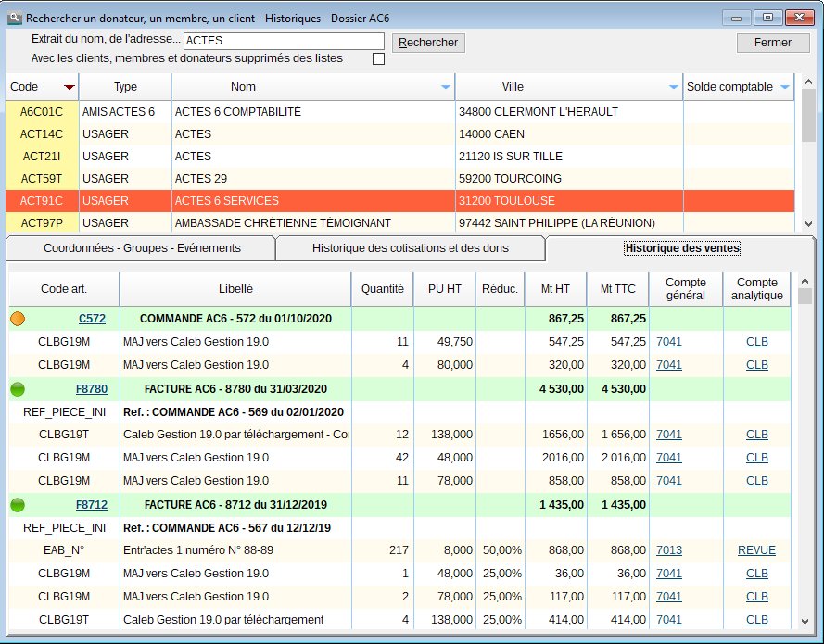Click Ref. : COMMANDE AC6 - 569 du 02/01/2020
This screenshot has width=824, height=644.
coord(234,411)
